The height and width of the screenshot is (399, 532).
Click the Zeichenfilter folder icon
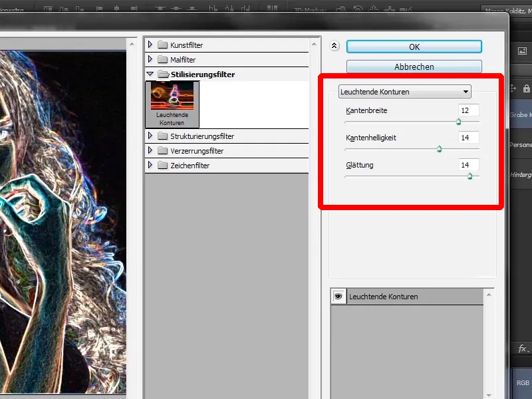click(x=163, y=165)
